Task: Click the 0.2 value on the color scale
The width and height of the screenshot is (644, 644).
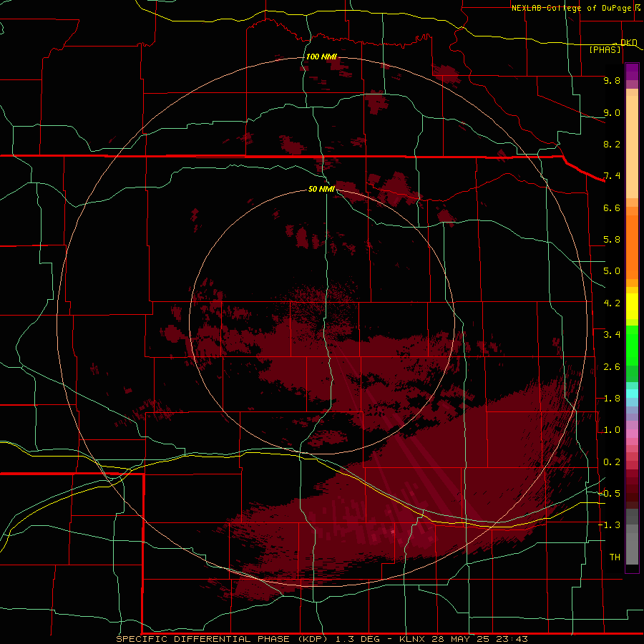Action: point(612,462)
